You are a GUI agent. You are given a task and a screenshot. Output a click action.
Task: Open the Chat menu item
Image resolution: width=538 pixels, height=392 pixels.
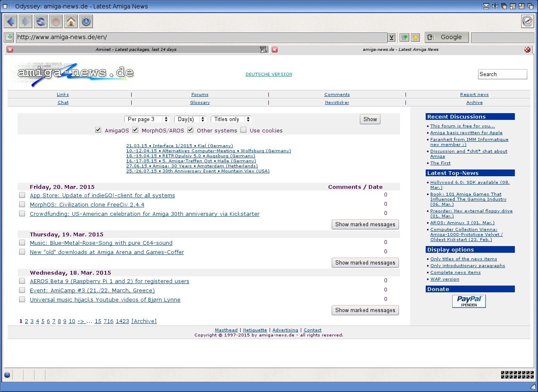point(63,103)
